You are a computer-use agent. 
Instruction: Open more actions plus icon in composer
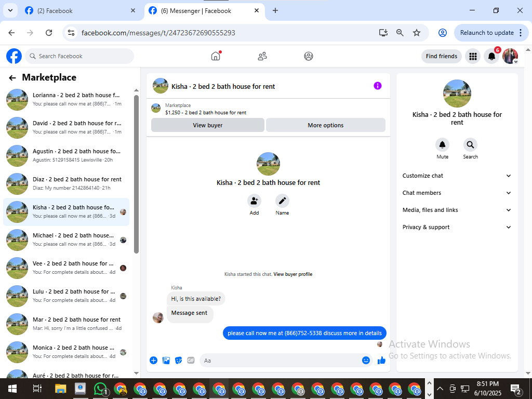pyautogui.click(x=153, y=361)
